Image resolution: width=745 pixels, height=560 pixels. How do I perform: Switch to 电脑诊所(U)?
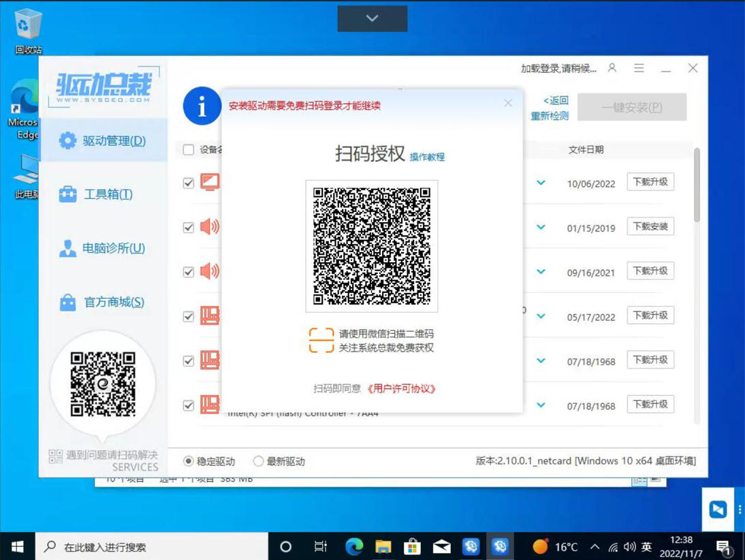pyautogui.click(x=104, y=248)
